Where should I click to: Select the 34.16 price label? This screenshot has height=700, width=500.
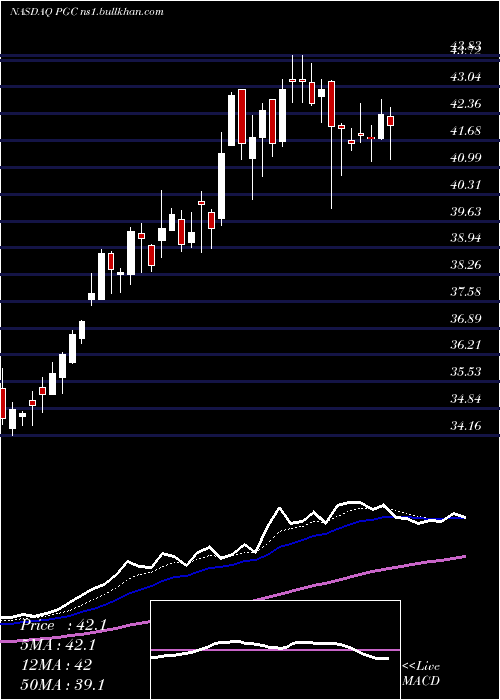pos(466,425)
